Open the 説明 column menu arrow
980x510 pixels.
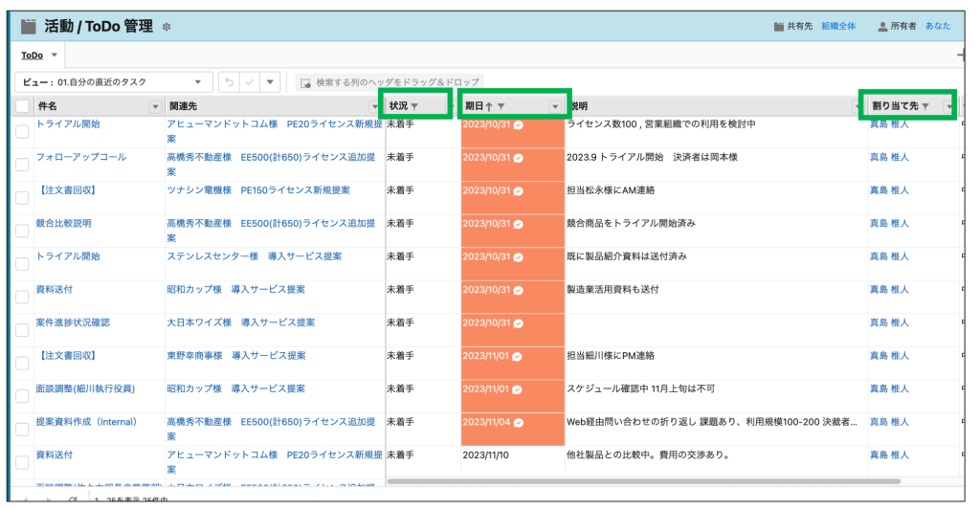(857, 107)
